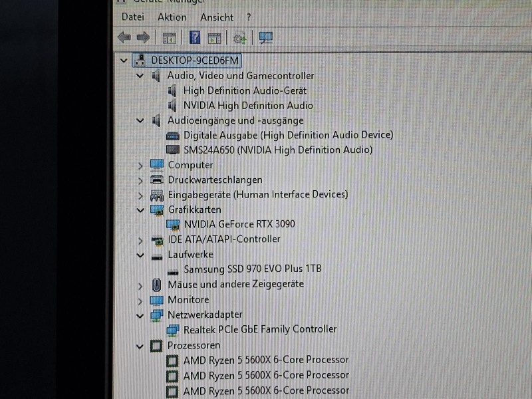Expand the Monitore category

point(140,300)
